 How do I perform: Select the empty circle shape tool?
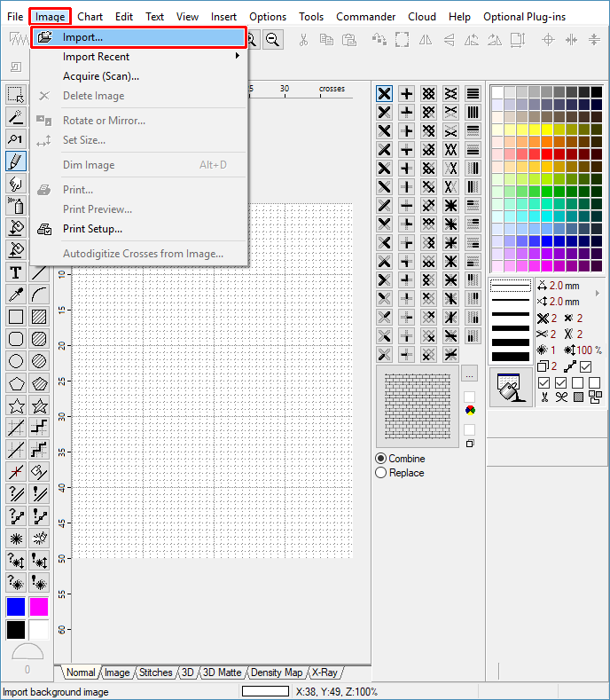tap(16, 361)
